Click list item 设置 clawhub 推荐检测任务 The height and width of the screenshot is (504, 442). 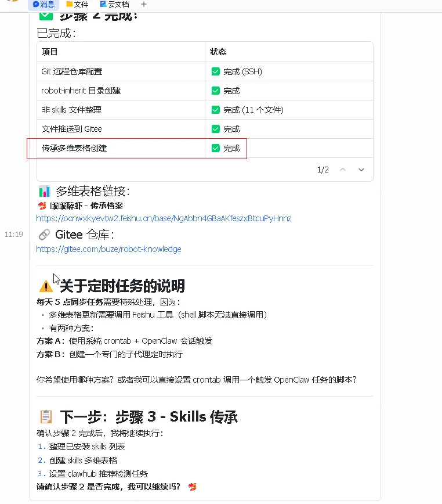98,474
